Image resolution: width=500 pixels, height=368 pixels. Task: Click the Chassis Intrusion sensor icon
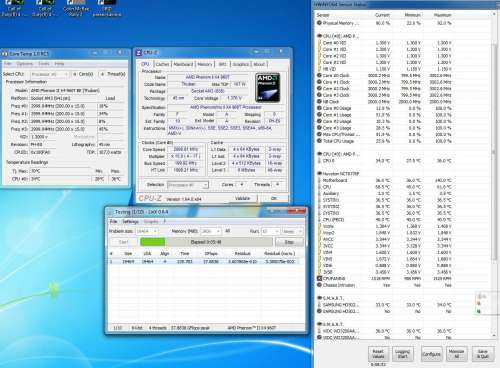pos(319,285)
